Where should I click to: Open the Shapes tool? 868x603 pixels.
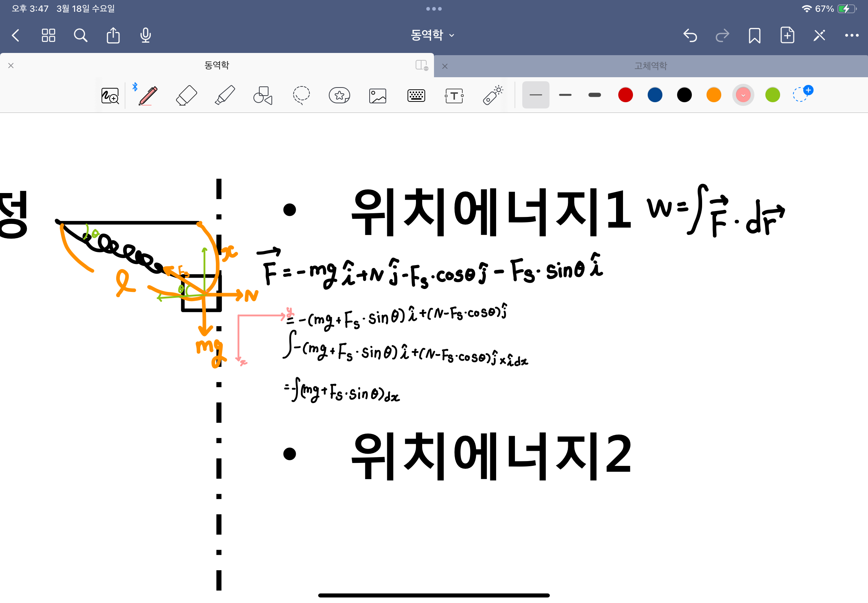[263, 95]
